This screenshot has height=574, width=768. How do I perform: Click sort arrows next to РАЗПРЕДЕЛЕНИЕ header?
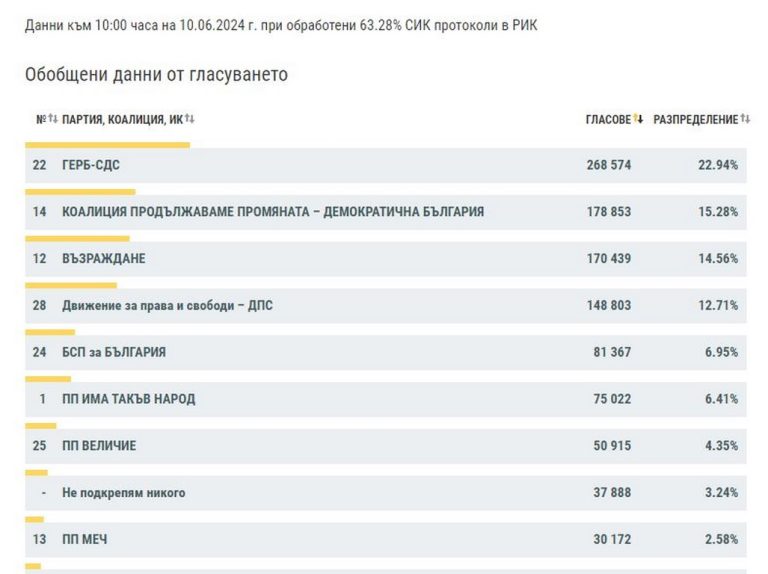pos(745,119)
